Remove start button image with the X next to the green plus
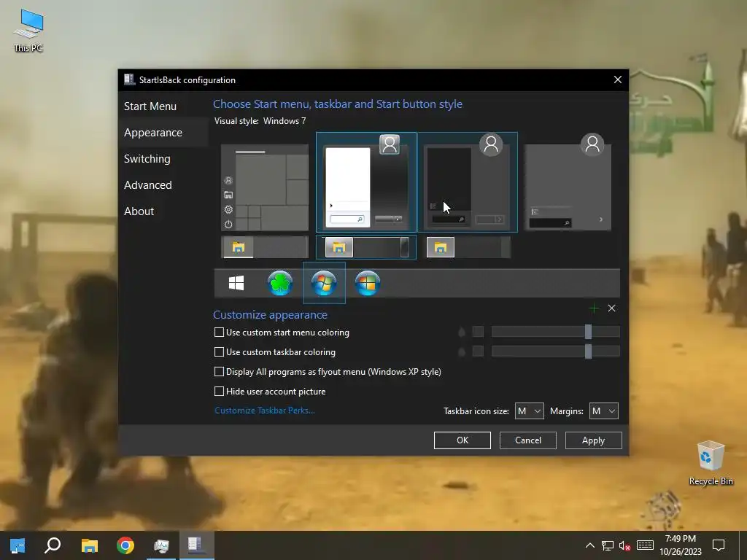This screenshot has height=560, width=747. (x=612, y=308)
